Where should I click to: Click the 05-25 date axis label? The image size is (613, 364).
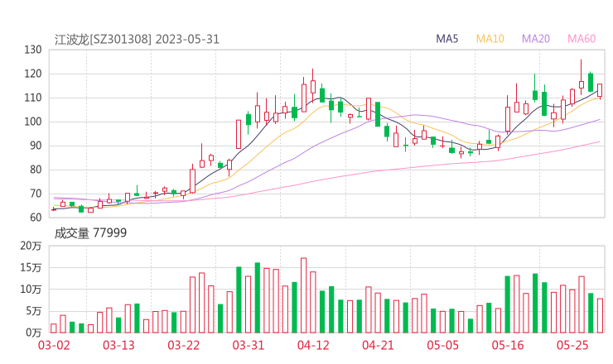pos(572,345)
